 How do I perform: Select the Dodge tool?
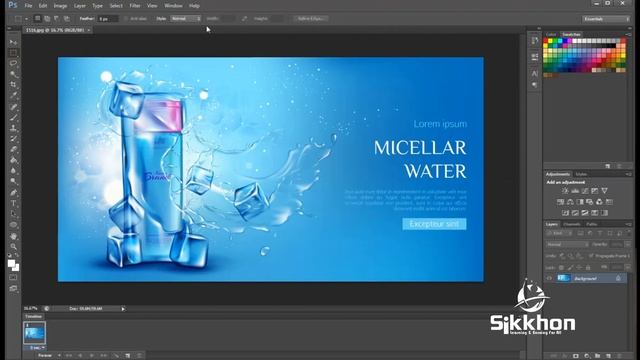[x=13, y=181]
